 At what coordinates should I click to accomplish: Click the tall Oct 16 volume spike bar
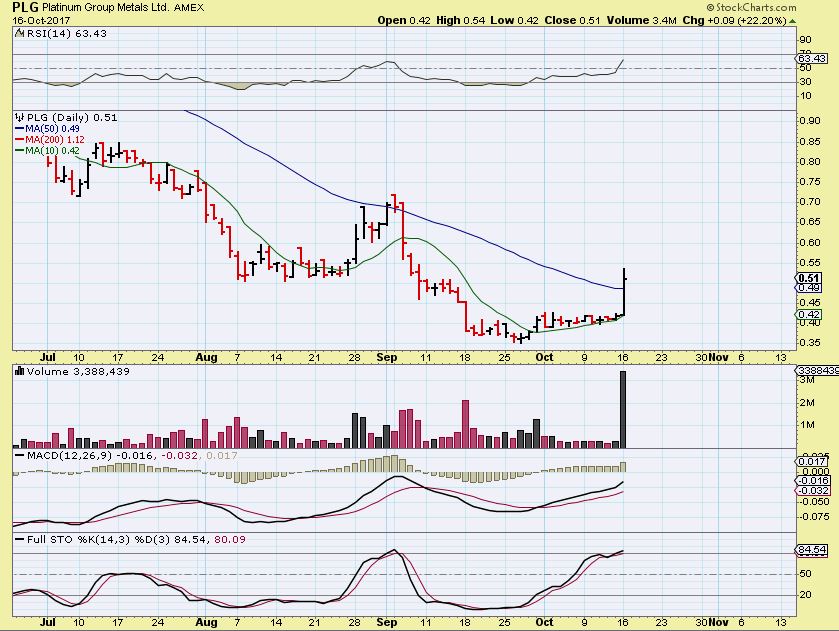(x=623, y=408)
